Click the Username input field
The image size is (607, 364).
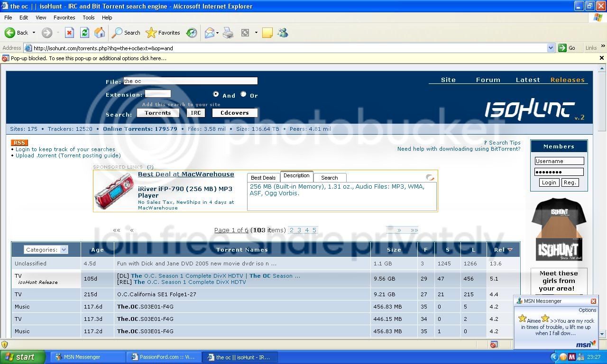[559, 161]
